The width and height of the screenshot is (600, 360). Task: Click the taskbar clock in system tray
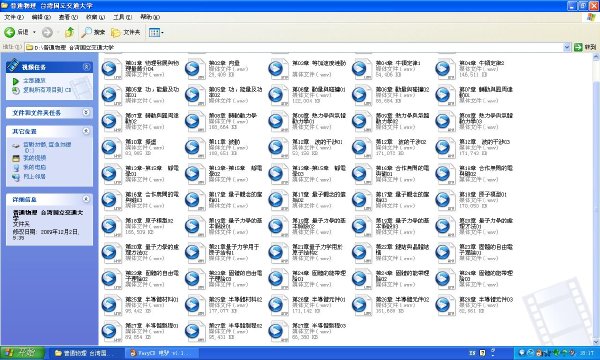click(x=587, y=353)
